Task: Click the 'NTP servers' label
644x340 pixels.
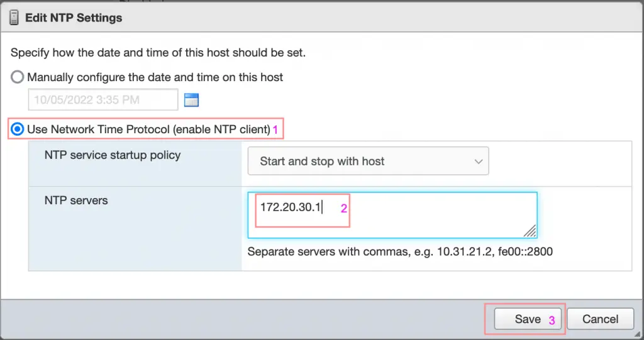Action: pyautogui.click(x=76, y=200)
